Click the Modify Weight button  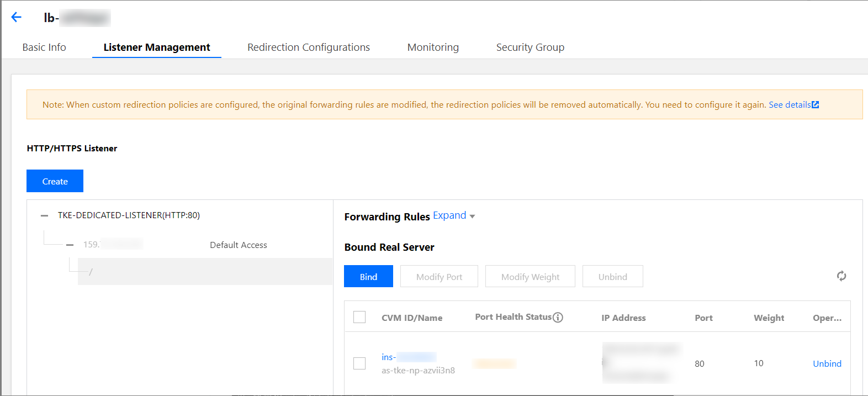(530, 277)
